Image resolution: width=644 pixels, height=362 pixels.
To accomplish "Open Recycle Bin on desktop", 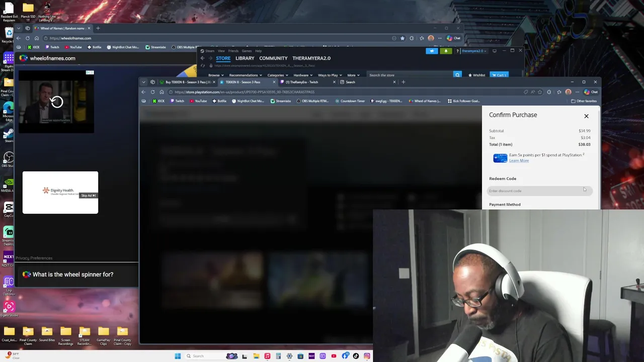I will 9,35.
